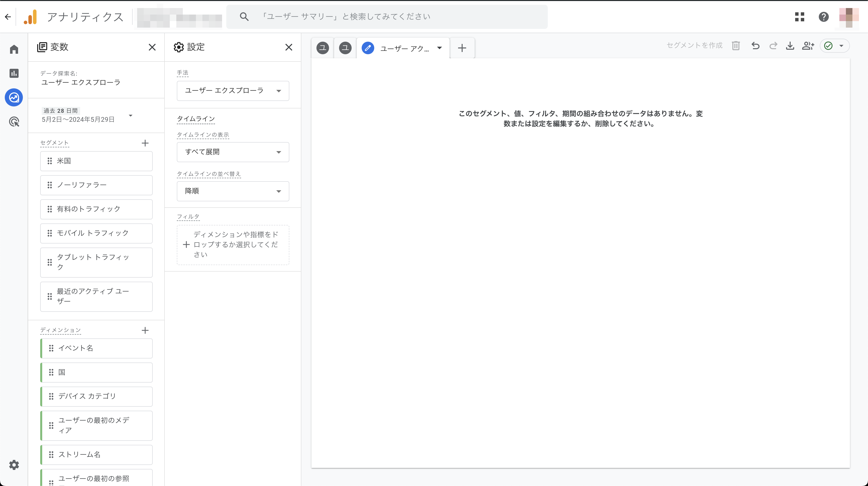Open the green check status dropdown
This screenshot has height=486, width=868.
(835, 46)
